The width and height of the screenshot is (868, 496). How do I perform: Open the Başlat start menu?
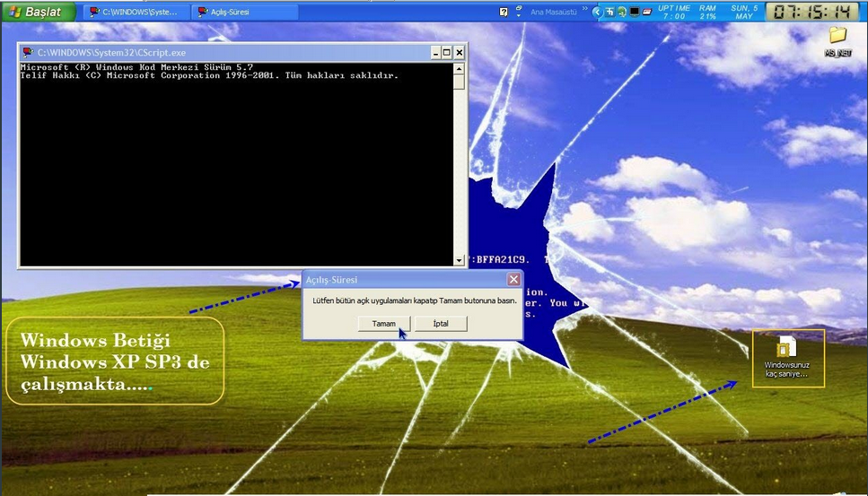tap(38, 12)
